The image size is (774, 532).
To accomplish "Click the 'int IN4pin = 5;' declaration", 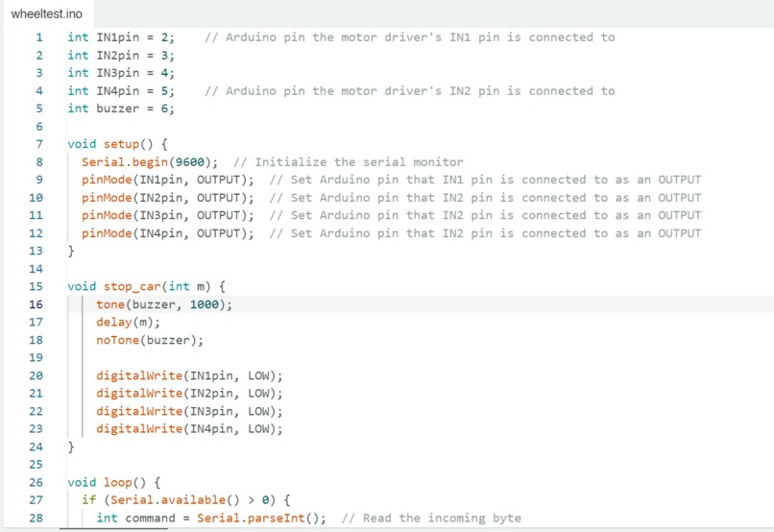I will pos(121,91).
